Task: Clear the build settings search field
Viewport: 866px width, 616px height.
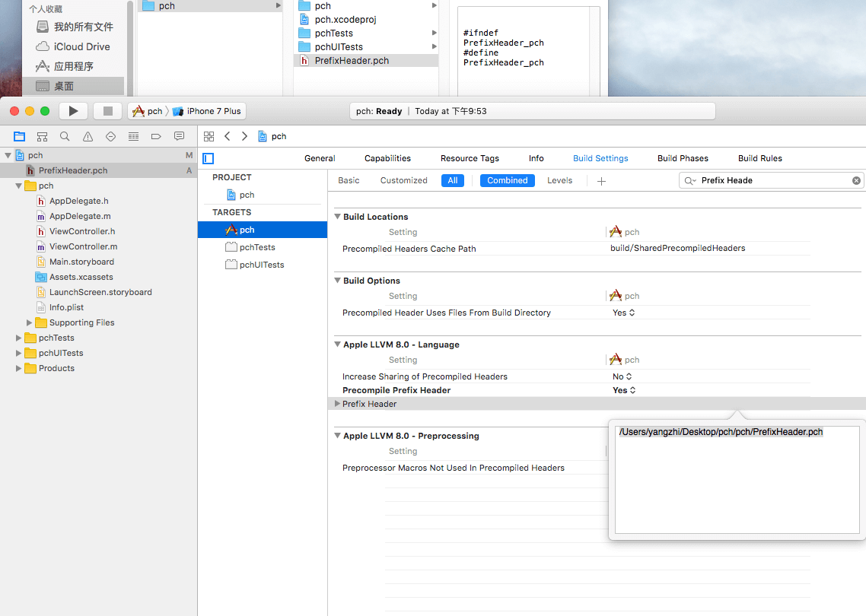Action: click(856, 180)
